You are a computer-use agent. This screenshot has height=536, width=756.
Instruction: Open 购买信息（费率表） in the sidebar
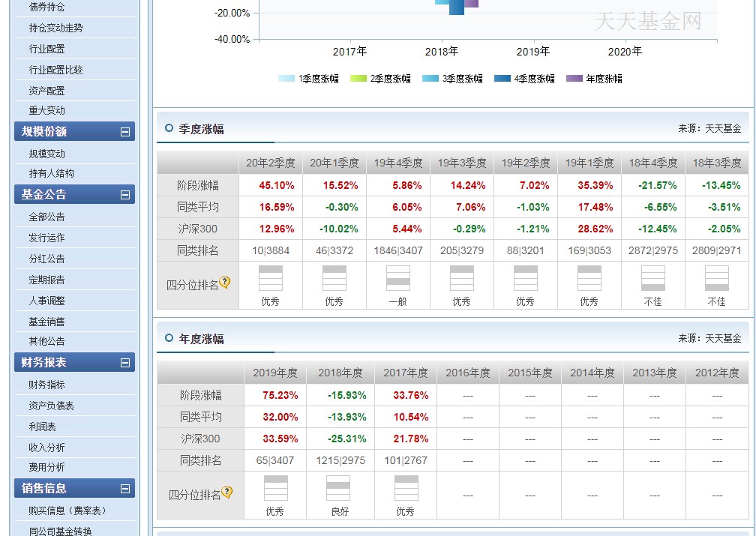coord(67,511)
